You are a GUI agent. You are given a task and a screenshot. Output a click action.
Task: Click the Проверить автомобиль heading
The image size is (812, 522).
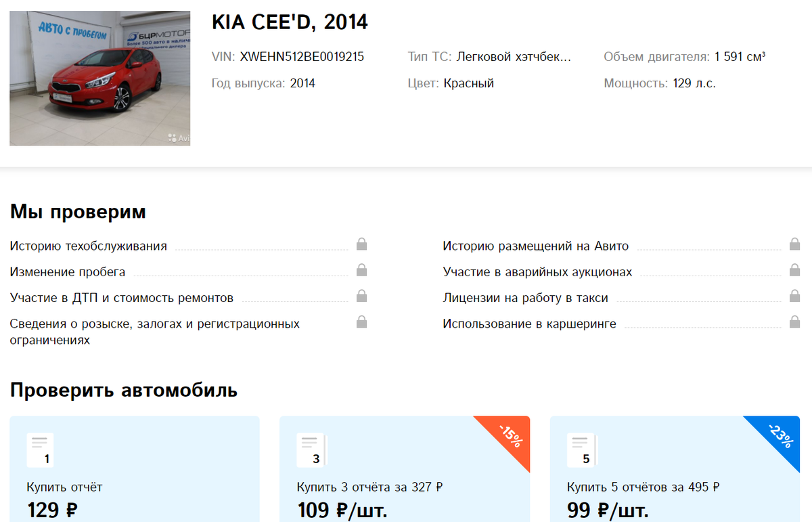[124, 391]
